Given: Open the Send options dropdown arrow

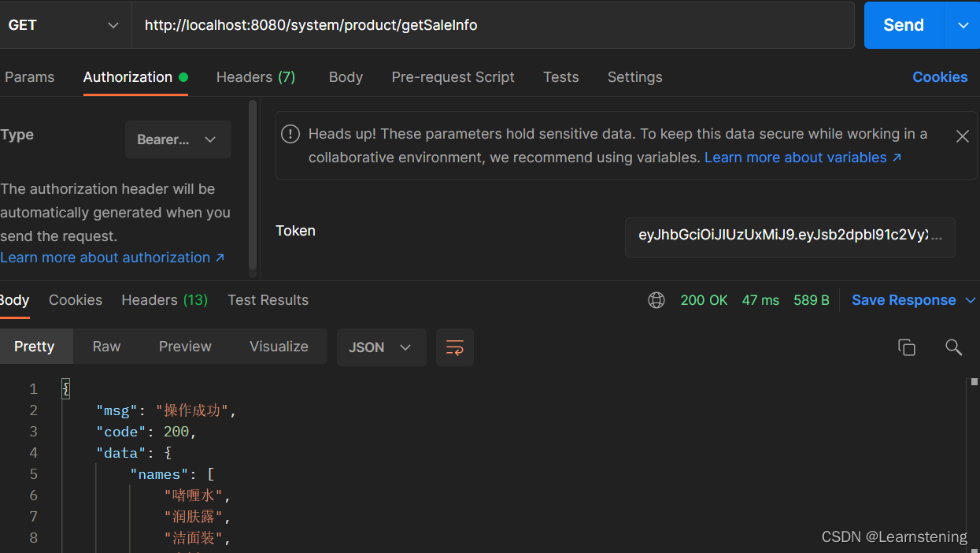Looking at the screenshot, I should point(963,25).
